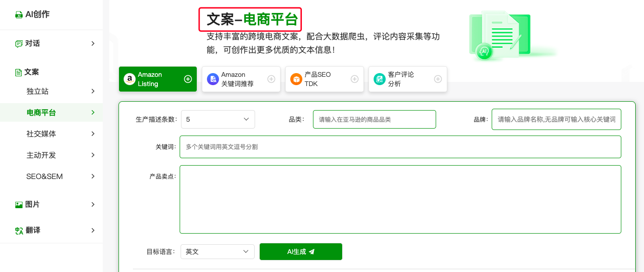
Task: Open the 目标语言 dropdown showing 英文
Action: click(x=217, y=252)
